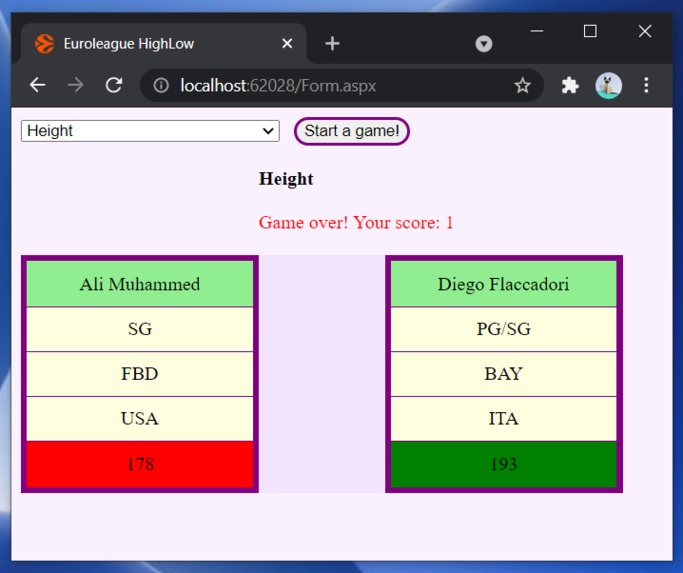Click the PG/SG position cell
The width and height of the screenshot is (683, 573).
point(504,329)
